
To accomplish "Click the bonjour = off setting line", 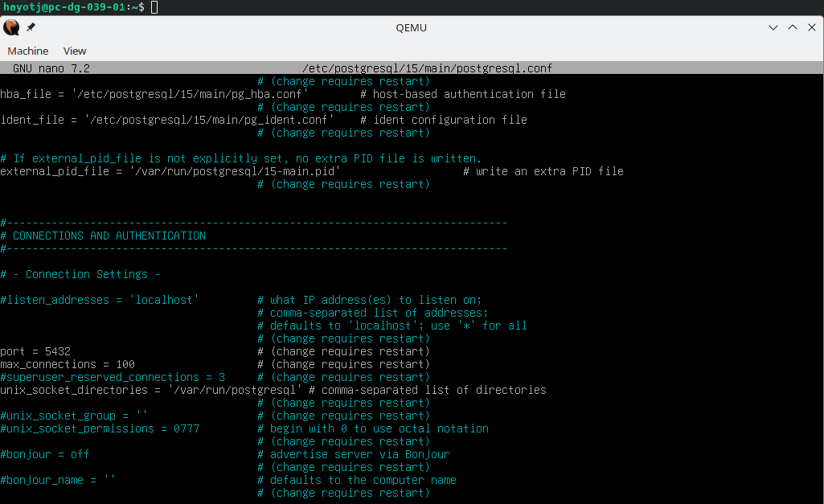I will pyautogui.click(x=44, y=453).
